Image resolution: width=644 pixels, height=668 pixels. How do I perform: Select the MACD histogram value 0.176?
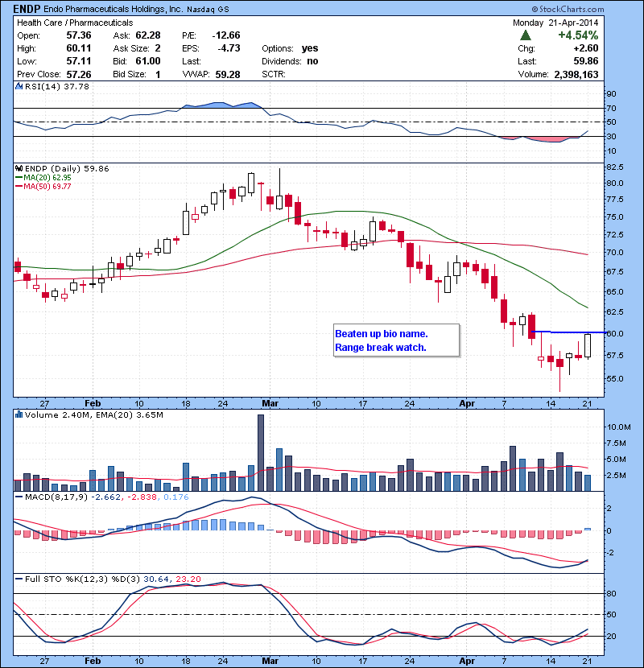(x=175, y=497)
